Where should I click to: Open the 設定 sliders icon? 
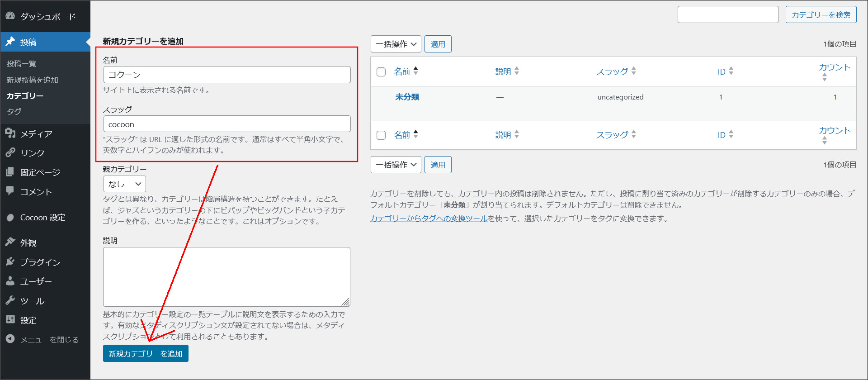(x=10, y=319)
